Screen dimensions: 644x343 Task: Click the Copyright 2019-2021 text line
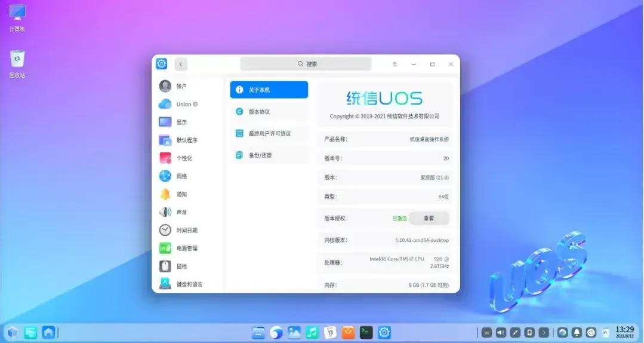tap(384, 117)
